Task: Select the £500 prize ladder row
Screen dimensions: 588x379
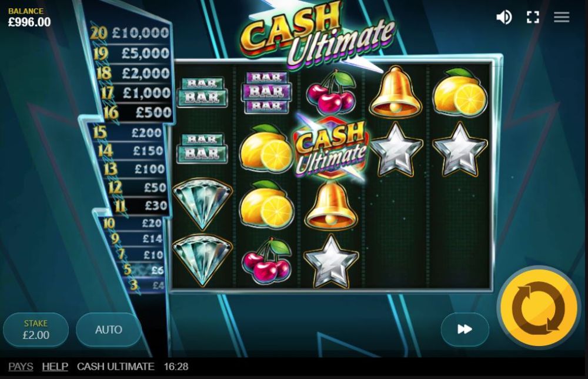Action: [138, 112]
